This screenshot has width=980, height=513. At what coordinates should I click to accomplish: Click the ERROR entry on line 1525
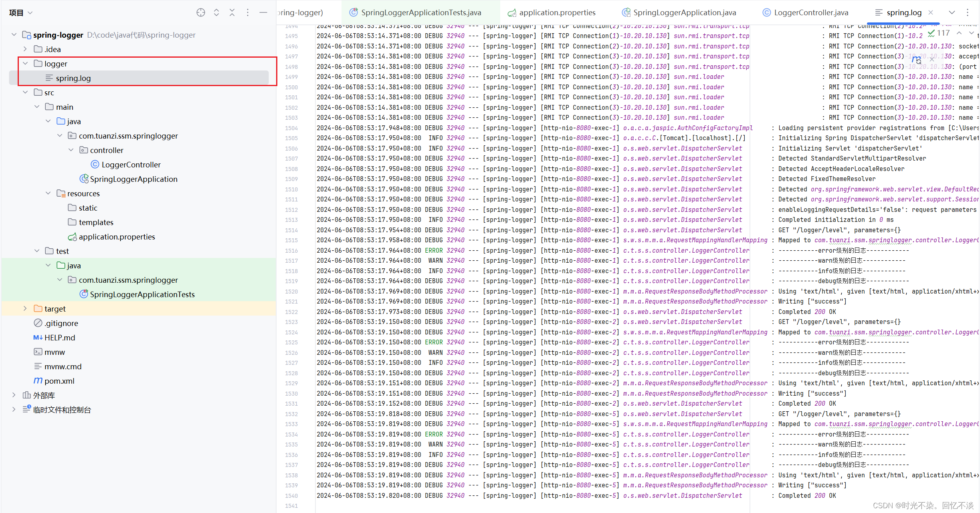coord(434,342)
